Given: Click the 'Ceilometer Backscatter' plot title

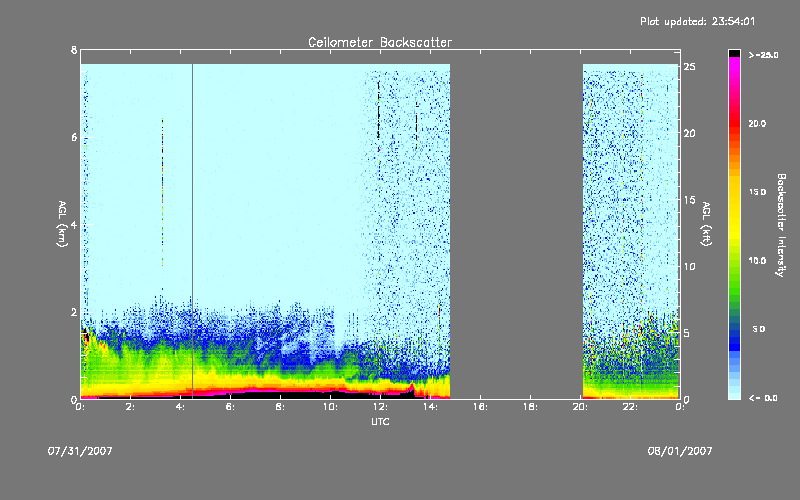Looking at the screenshot, I should 380,42.
